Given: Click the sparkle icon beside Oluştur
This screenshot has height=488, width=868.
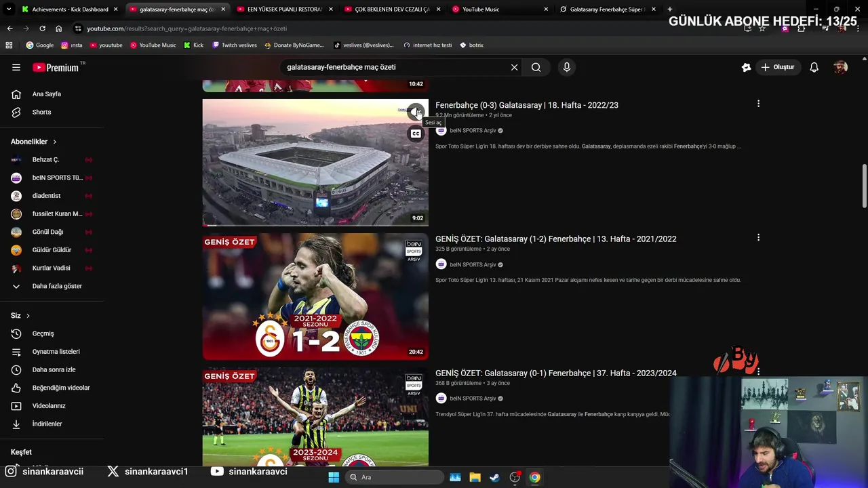Looking at the screenshot, I should tap(746, 67).
